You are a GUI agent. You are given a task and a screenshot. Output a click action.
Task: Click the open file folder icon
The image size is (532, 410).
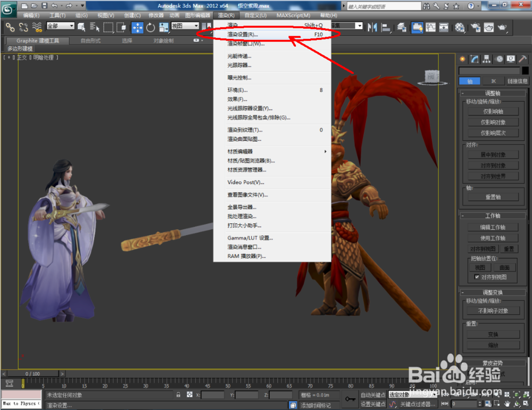[x=34, y=5]
